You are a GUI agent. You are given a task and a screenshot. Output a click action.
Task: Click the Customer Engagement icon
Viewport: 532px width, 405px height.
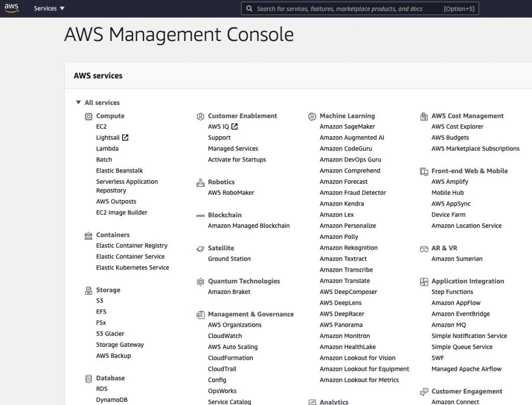click(x=424, y=392)
